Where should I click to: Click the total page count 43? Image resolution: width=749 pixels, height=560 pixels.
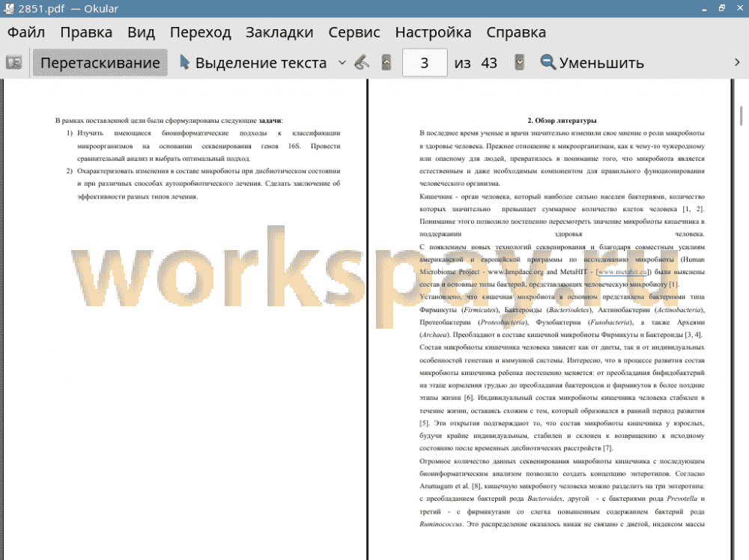[488, 63]
